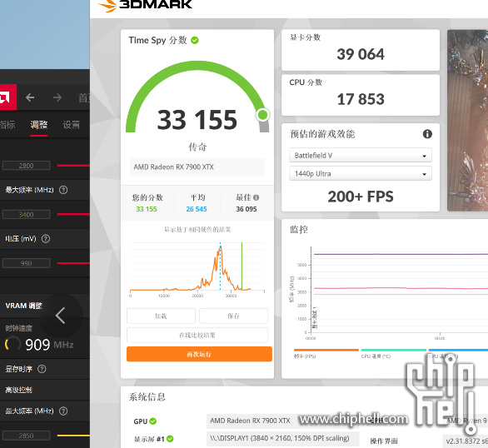Click the green checkmark next to GPU
This screenshot has width=488, height=448.
(152, 421)
